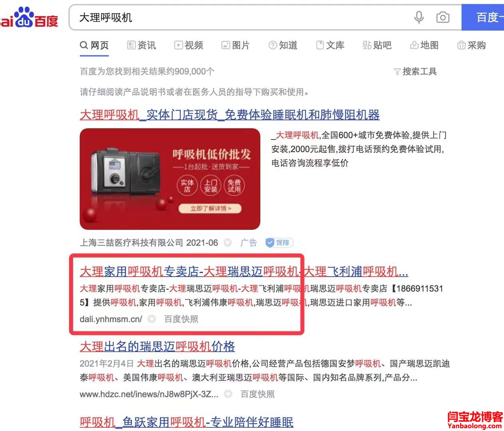504x431 pixels.
Task: Open the 大理呼吸机_实体门店现货 ad title link
Action: [x=230, y=115]
